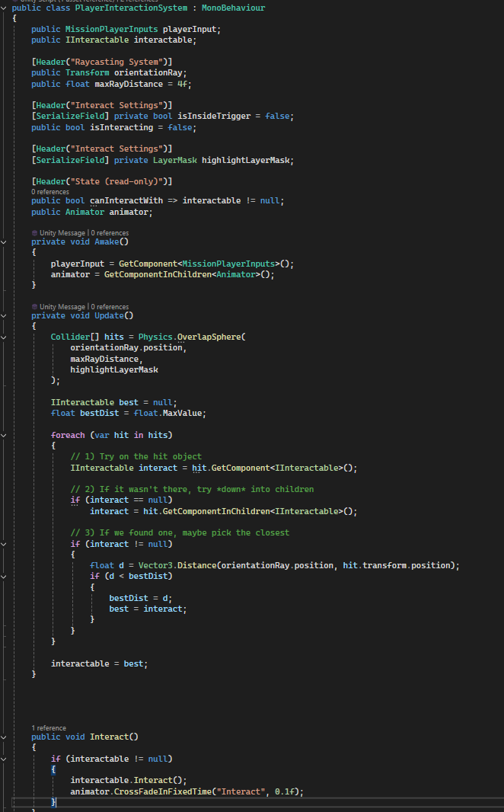Click 'Unity Message' text above Awake
The width and height of the screenshot is (504, 812).
[62, 232]
